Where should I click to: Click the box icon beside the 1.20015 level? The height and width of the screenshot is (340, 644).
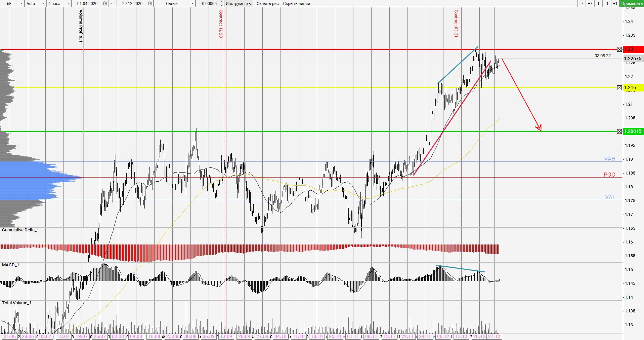click(619, 131)
